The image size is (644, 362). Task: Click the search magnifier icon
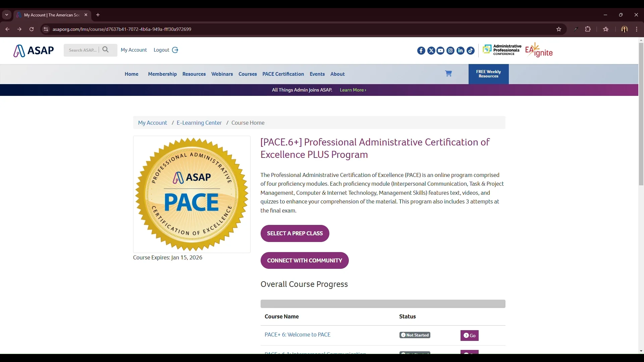[106, 50]
